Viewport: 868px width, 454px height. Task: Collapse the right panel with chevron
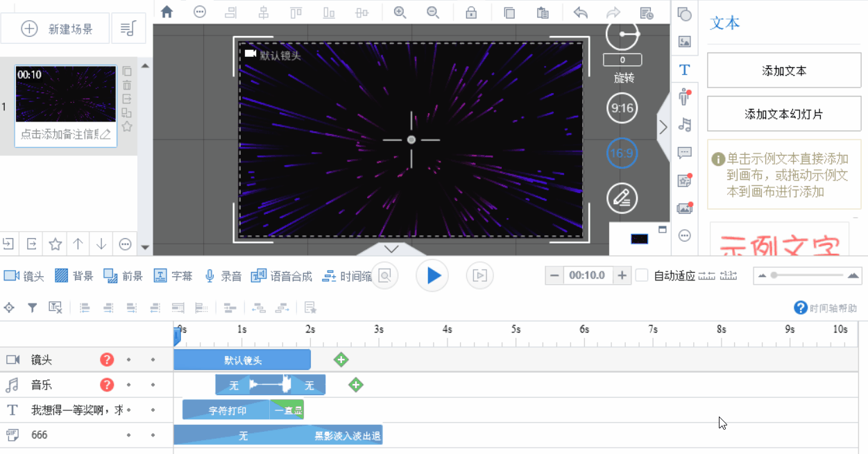[x=663, y=126]
